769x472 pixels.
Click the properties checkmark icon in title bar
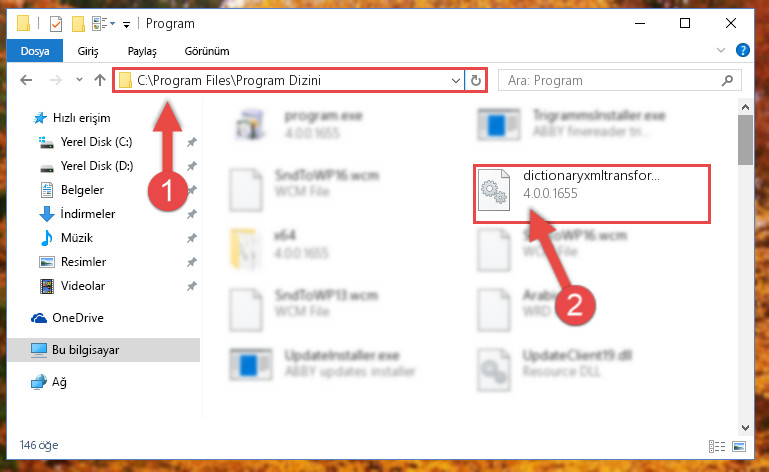point(56,24)
